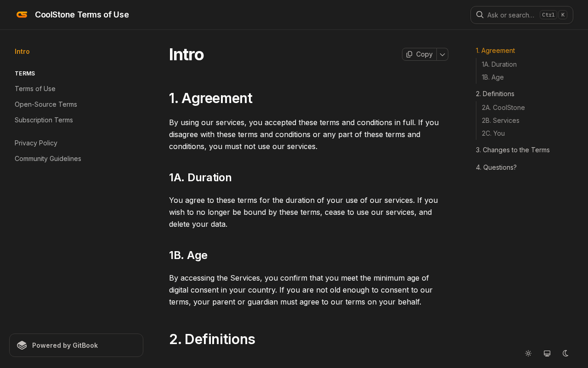Open Terms of Use sidebar page
588x368 pixels.
point(35,89)
